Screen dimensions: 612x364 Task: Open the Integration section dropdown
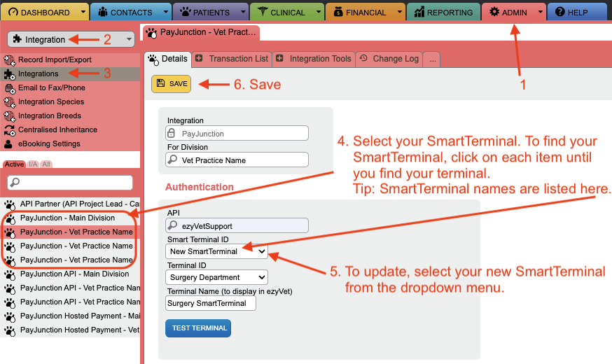point(71,39)
